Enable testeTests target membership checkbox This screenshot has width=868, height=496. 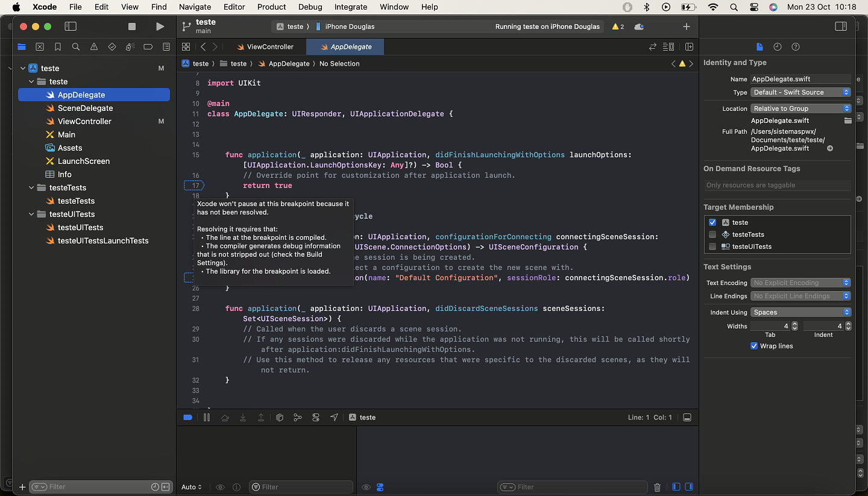[x=712, y=234]
